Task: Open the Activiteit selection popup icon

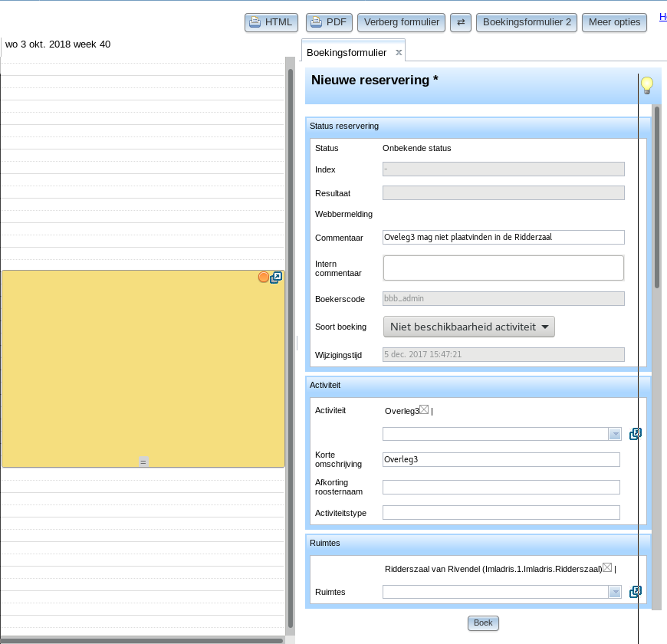Action: [635, 434]
